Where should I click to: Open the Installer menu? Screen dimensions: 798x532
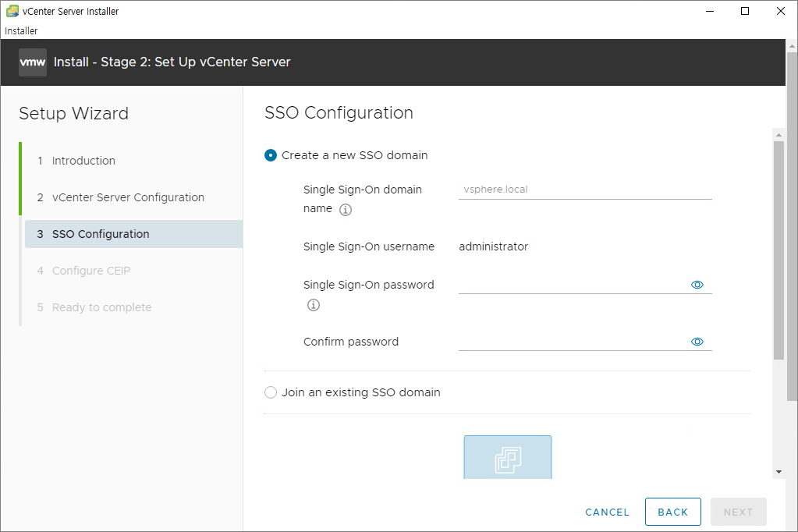tap(21, 30)
